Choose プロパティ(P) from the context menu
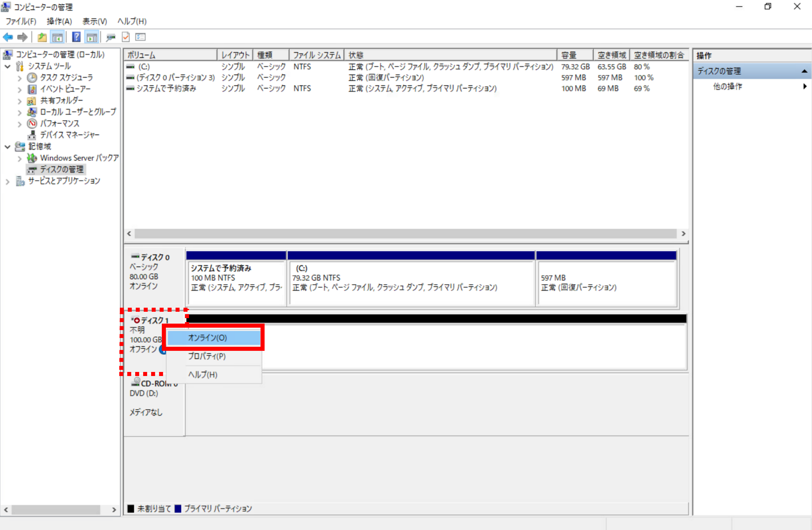This screenshot has height=530, width=812. point(207,356)
